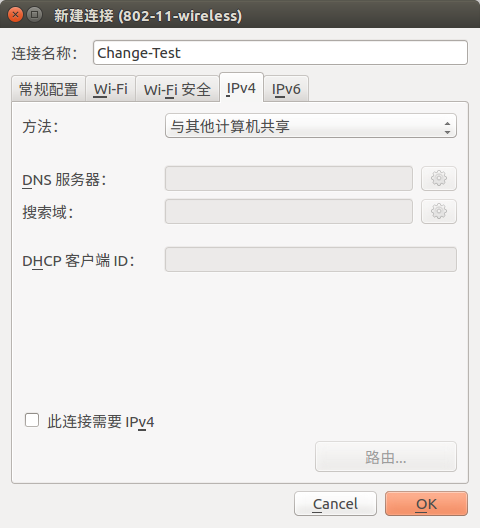Viewport: 480px width, 528px height.
Task: Select the IPv4 tab
Action: [241, 88]
